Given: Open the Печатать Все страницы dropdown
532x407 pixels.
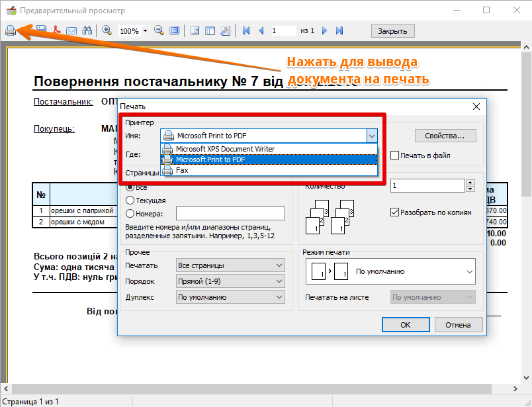Looking at the screenshot, I should click(x=230, y=265).
